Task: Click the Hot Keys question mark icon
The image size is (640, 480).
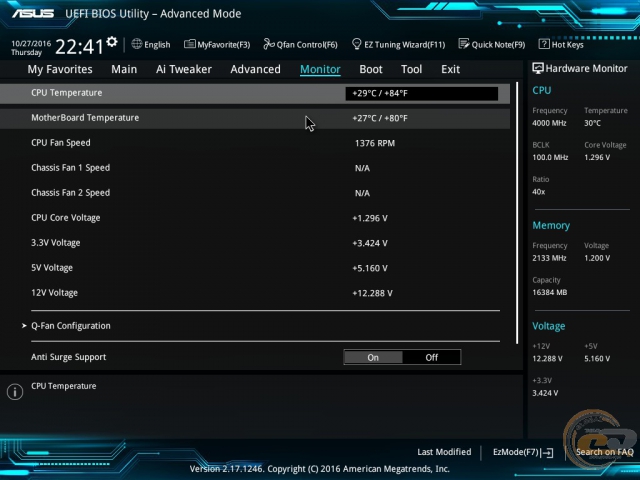Action: click(x=544, y=44)
